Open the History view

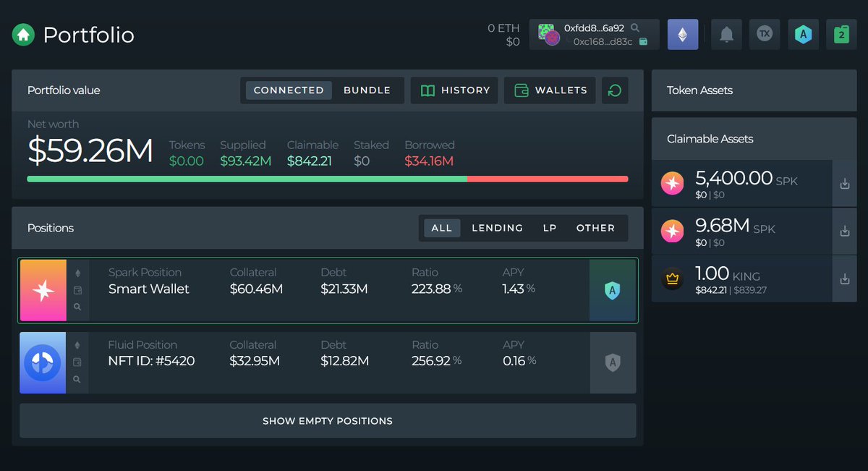(x=454, y=90)
